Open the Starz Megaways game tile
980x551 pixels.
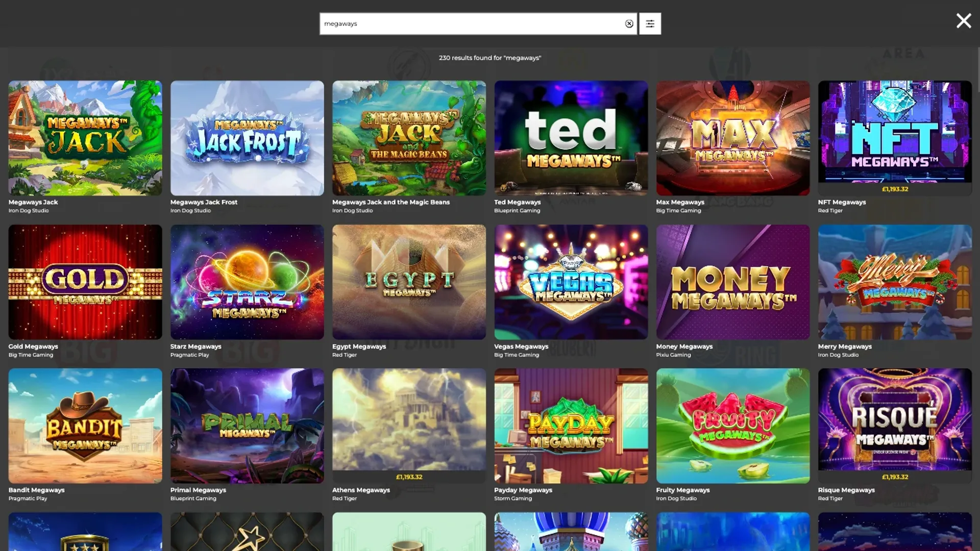click(247, 282)
